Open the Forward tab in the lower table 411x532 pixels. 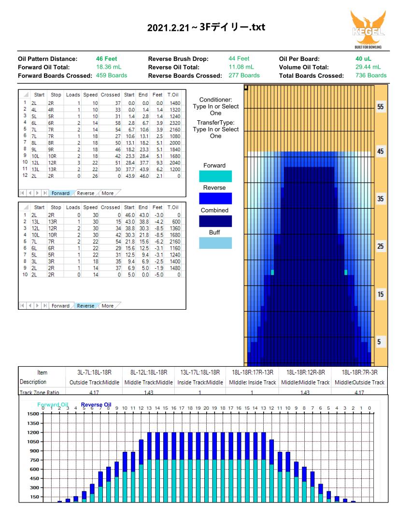60,306
